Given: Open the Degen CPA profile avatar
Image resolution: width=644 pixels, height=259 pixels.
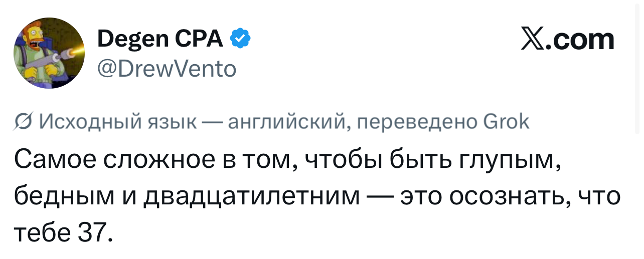Looking at the screenshot, I should point(49,53).
